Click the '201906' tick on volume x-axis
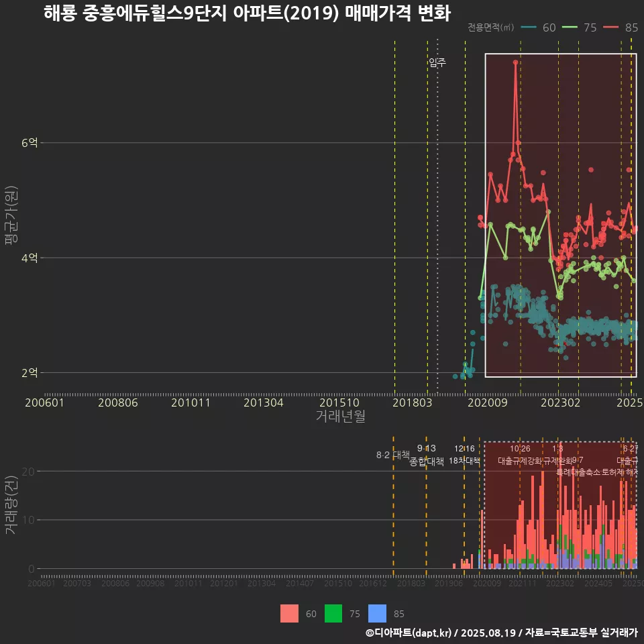Screen dimensions: 644x644 point(449,583)
